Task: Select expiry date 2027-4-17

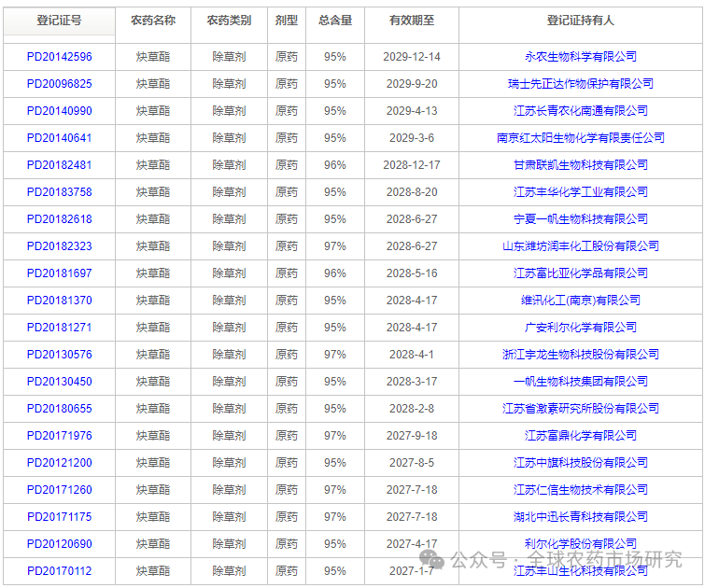Action: (x=412, y=544)
